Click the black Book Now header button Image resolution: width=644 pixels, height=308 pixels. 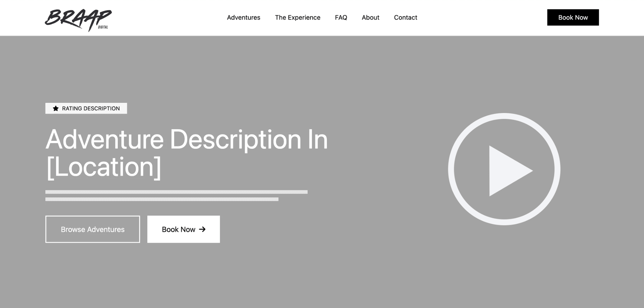pos(573,17)
